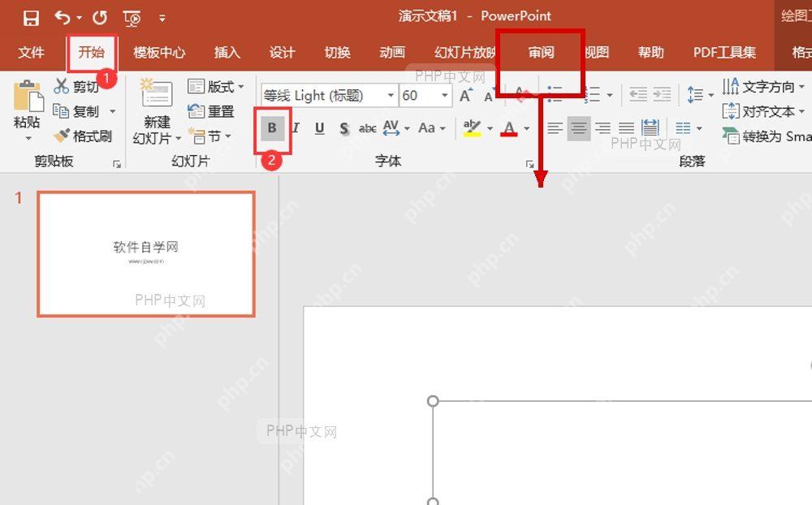
Task: Expand the 复制 dropdown arrow
Action: click(112, 111)
